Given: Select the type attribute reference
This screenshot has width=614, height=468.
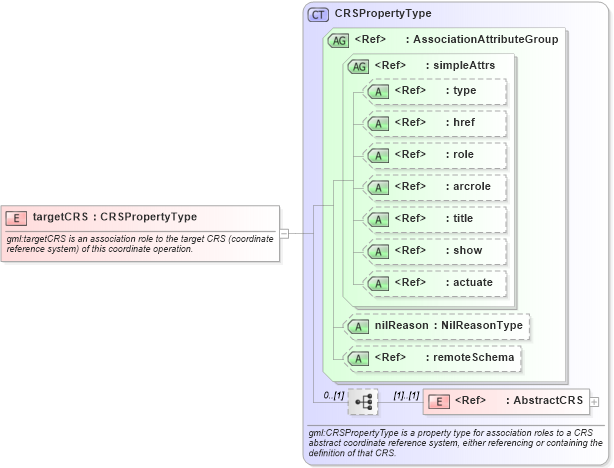Looking at the screenshot, I should pyautogui.click(x=437, y=92).
